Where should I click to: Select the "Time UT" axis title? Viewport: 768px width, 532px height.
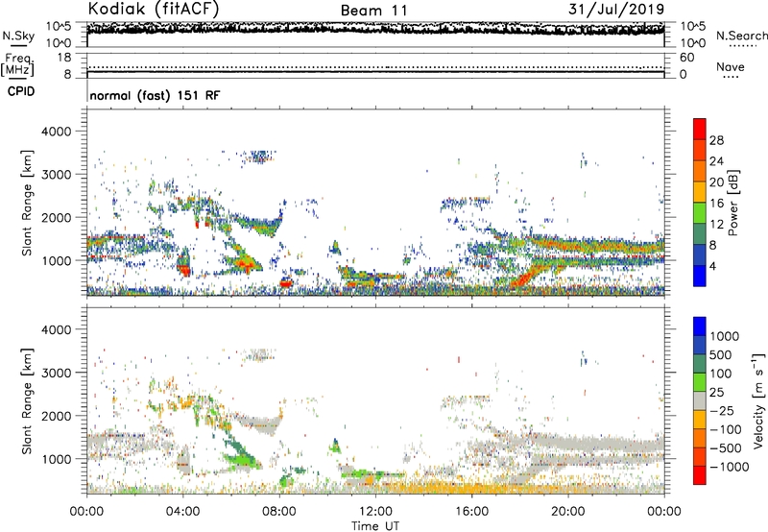375,526
